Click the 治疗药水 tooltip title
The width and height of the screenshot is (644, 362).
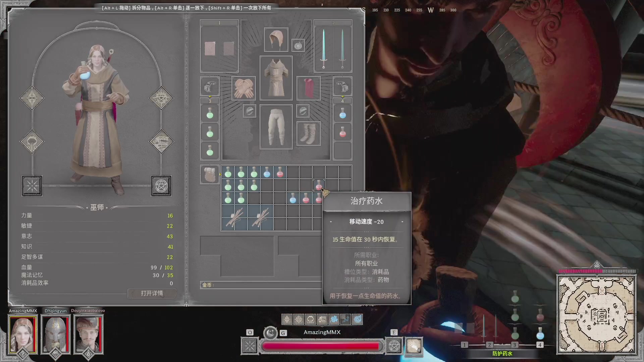click(x=366, y=201)
